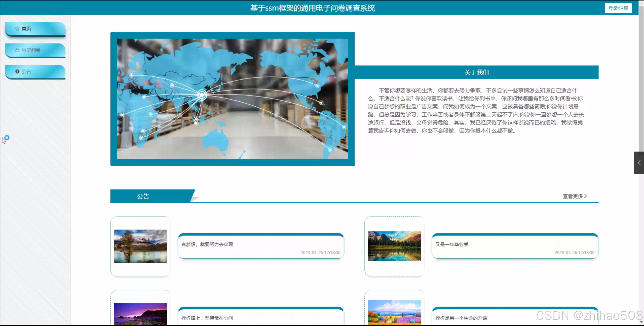Image resolution: width=644 pixels, height=326 pixels.
Task: Follow the 查看更多 link
Action: coord(573,196)
